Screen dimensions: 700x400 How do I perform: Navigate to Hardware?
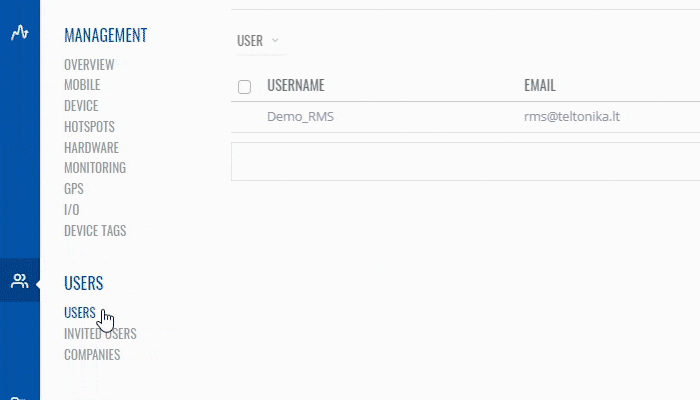91,148
